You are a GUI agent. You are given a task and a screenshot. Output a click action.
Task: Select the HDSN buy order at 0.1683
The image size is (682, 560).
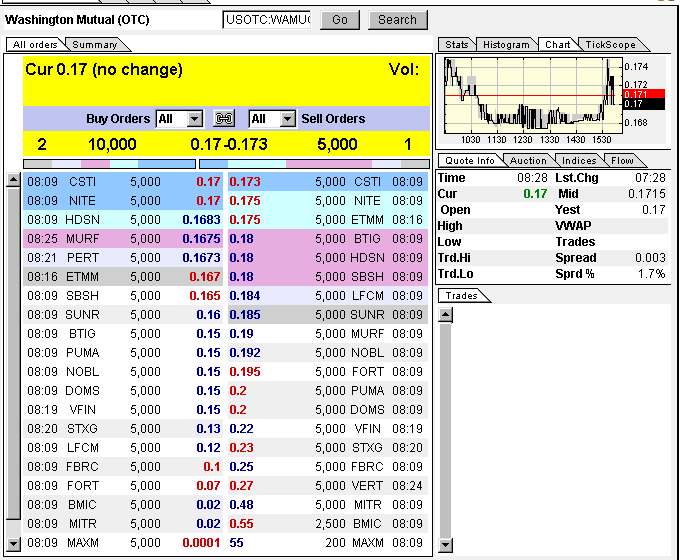[123, 220]
